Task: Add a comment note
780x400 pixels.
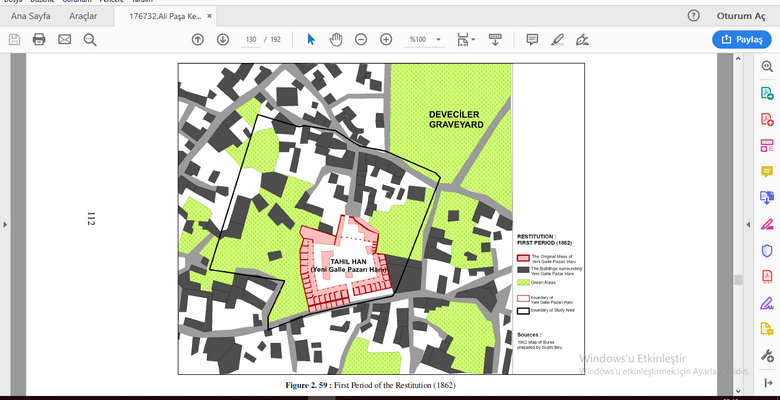Action: click(x=532, y=39)
